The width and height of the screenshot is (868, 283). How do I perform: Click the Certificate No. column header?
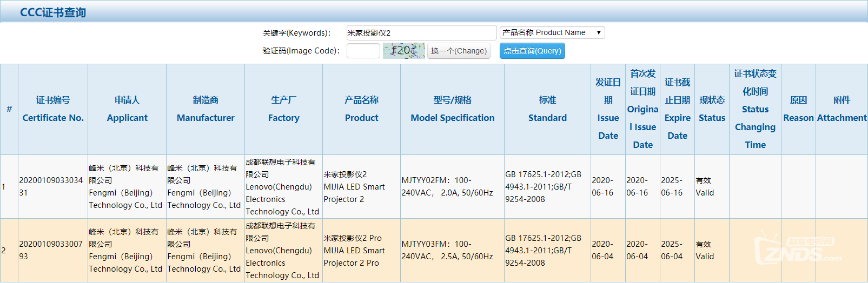53,109
